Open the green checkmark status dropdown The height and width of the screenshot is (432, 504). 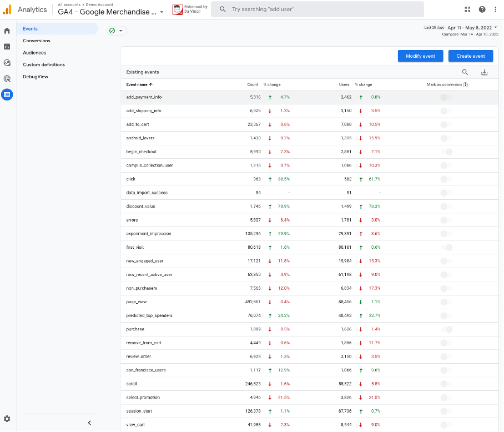point(117,31)
